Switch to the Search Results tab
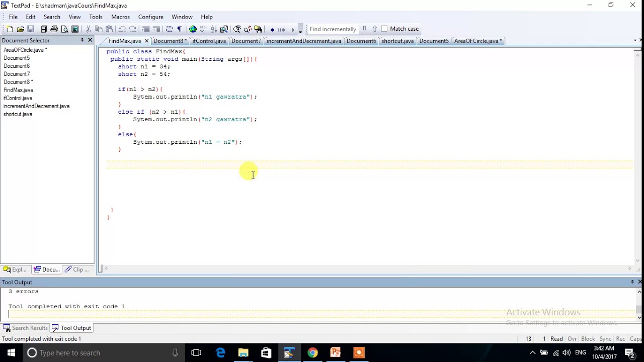 tap(25, 328)
